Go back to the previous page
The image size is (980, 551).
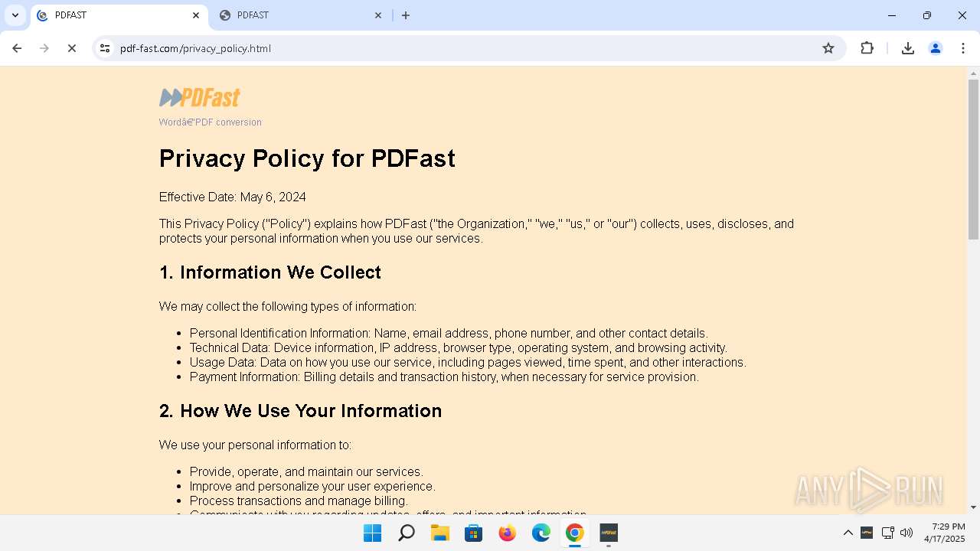tap(17, 48)
